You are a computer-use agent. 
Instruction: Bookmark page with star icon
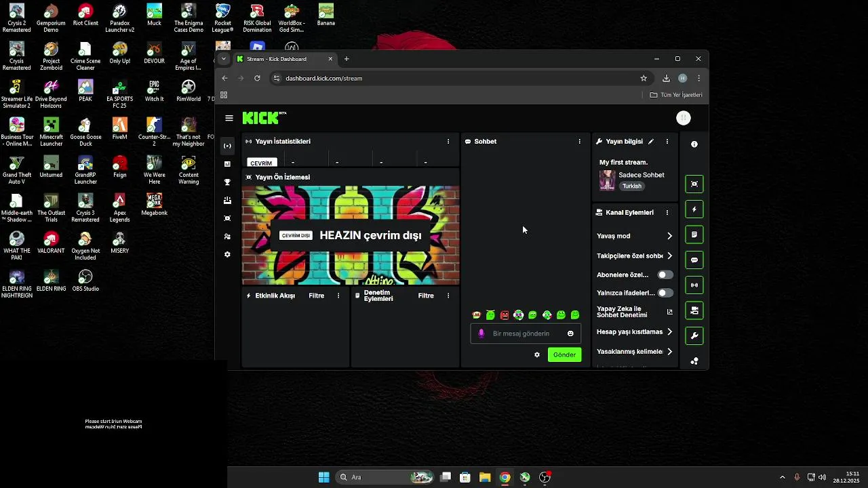[644, 78]
